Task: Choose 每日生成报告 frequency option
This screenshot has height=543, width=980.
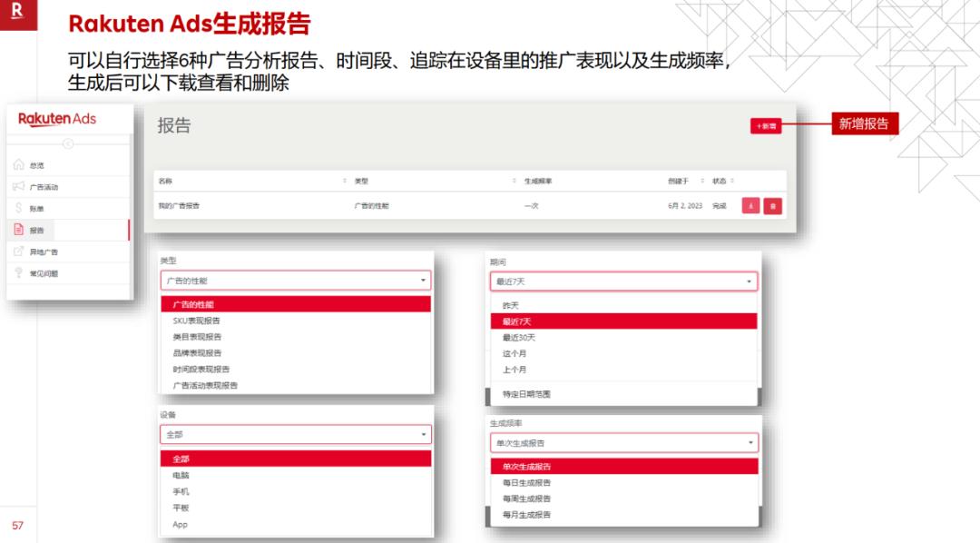Action: point(624,483)
